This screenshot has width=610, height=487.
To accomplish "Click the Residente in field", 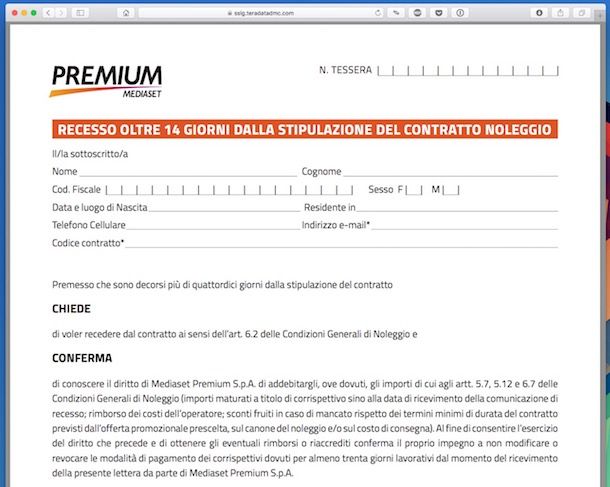I will tap(457, 207).
